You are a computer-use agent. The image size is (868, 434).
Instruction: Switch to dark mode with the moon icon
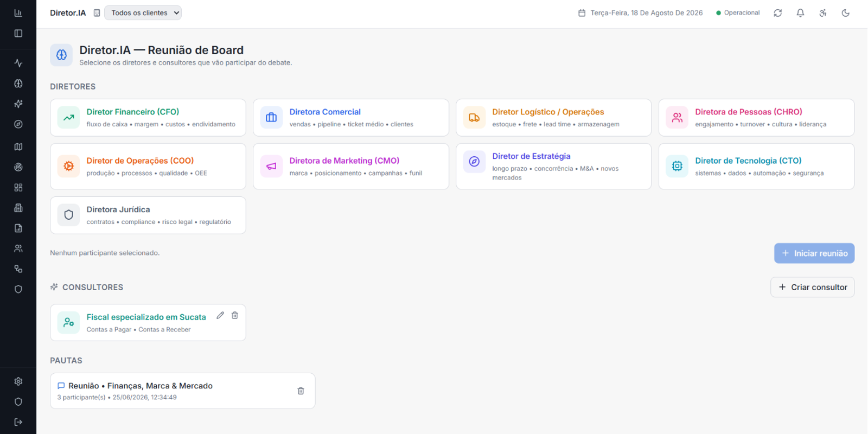coord(845,13)
